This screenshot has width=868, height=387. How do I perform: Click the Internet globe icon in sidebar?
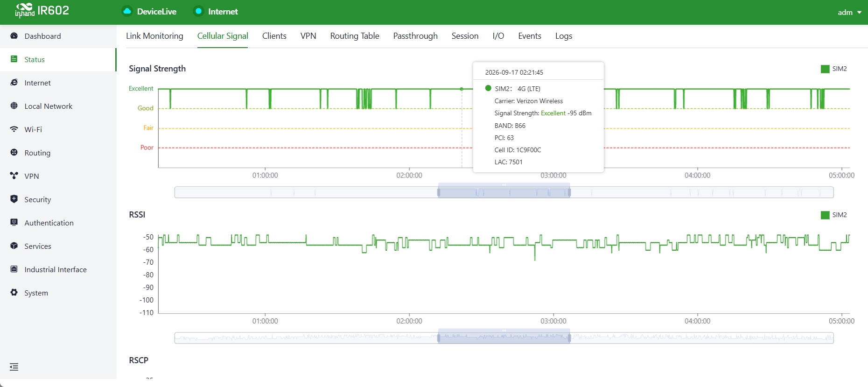tap(14, 83)
